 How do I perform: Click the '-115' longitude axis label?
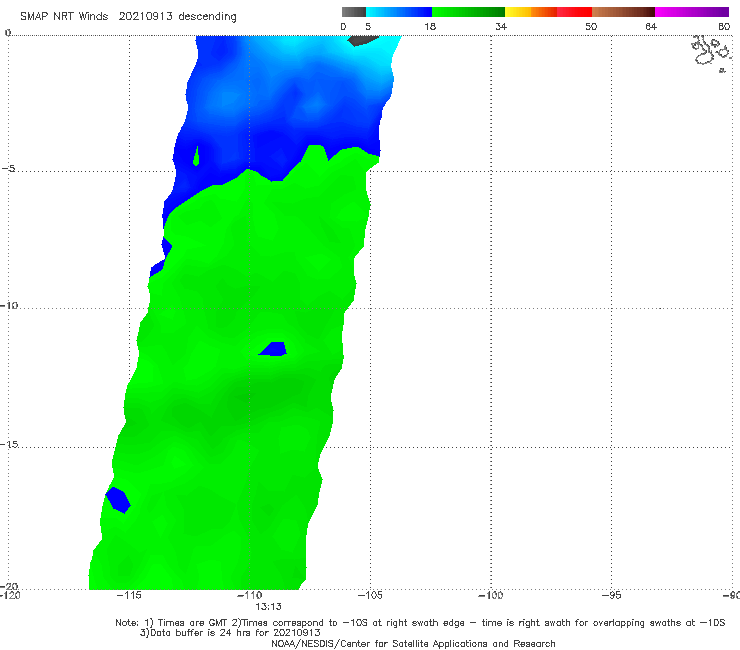[x=128, y=595]
